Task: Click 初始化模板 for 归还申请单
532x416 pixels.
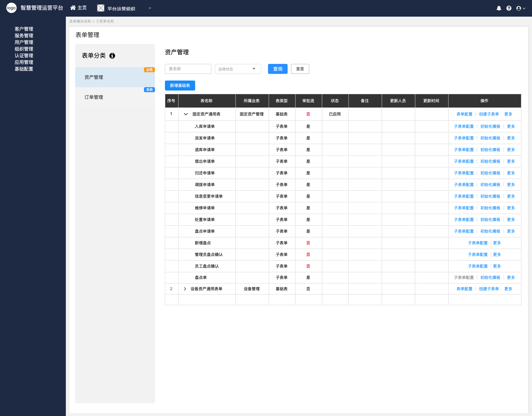Action: point(490,173)
